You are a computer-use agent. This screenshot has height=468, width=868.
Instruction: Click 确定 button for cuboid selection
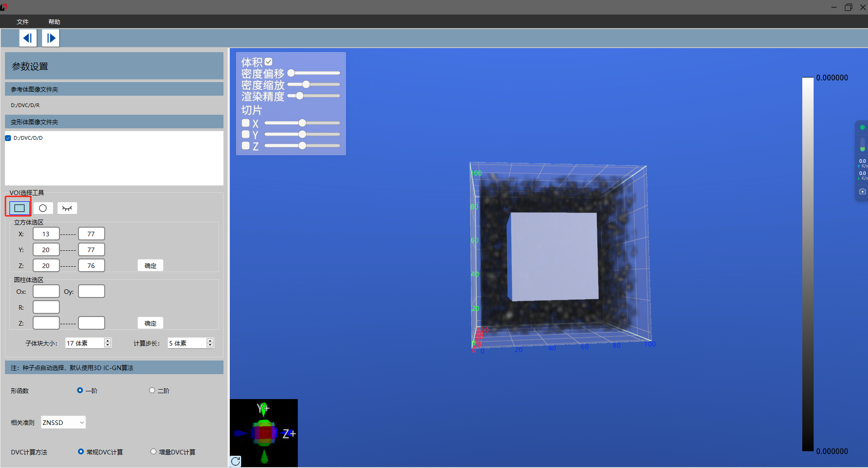pos(150,266)
